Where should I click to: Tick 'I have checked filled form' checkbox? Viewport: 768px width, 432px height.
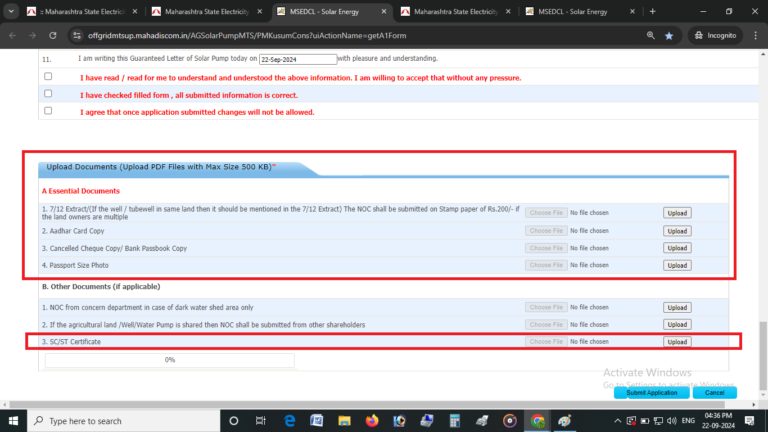[47, 93]
